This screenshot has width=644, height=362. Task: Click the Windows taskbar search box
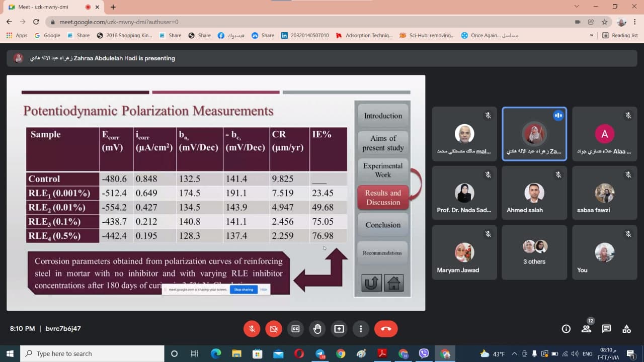92,353
